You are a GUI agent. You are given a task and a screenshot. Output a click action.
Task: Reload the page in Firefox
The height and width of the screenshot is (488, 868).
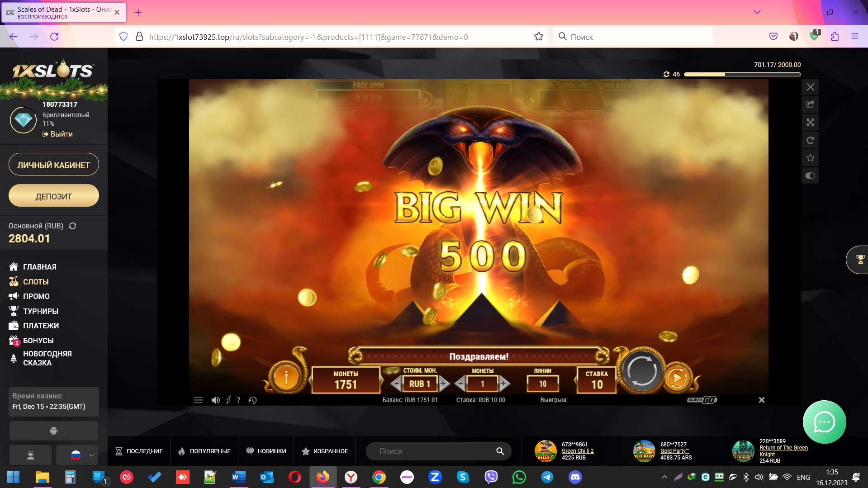tap(54, 37)
